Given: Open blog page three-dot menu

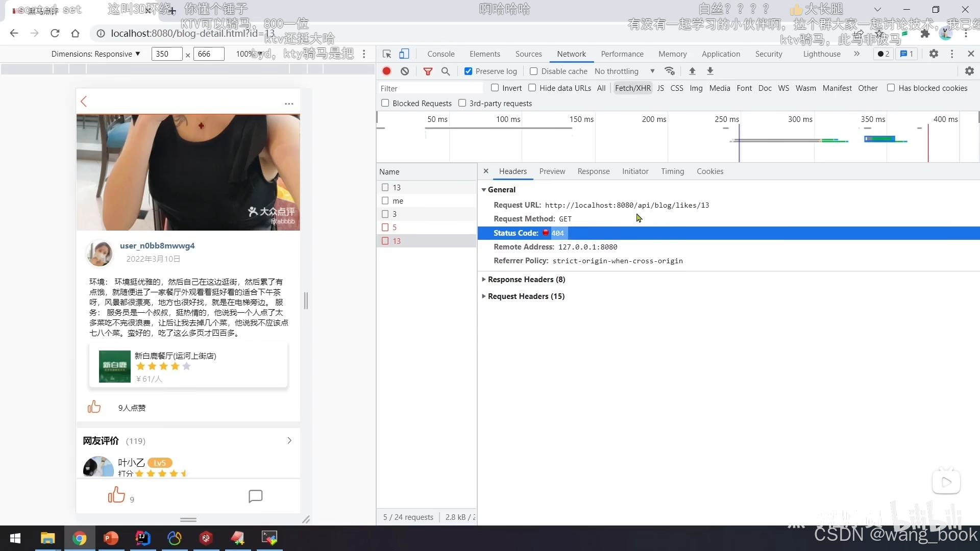Looking at the screenshot, I should 289,104.
